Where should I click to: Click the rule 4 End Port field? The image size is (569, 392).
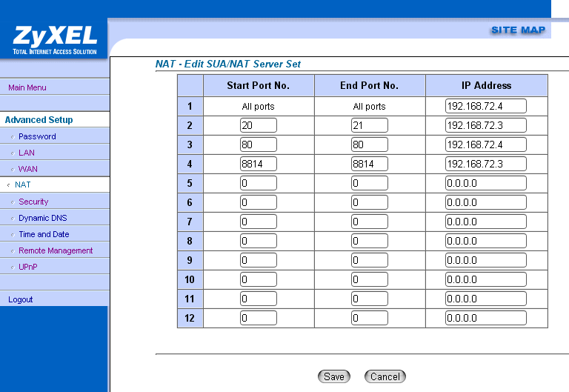(369, 164)
